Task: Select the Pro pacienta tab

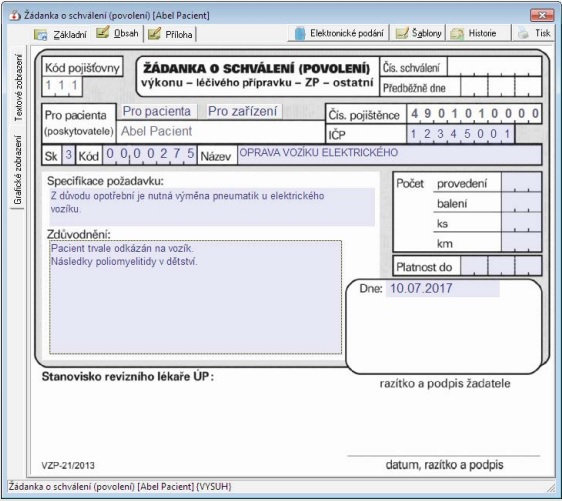Action: coord(157,111)
